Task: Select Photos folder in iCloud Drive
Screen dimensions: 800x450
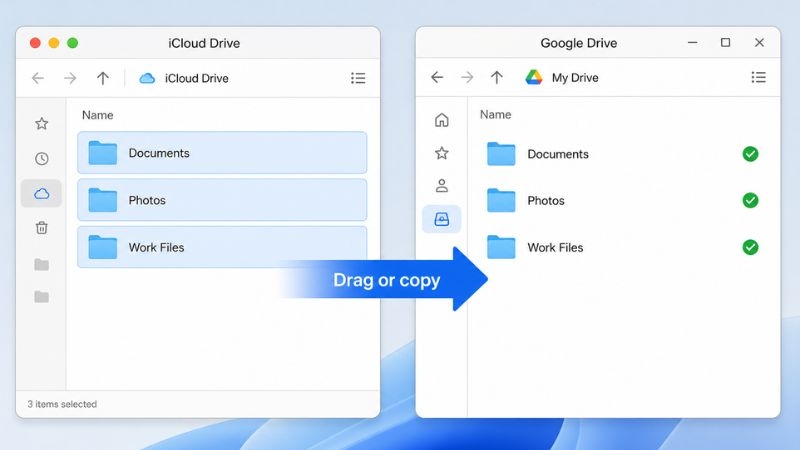Action: 222,200
